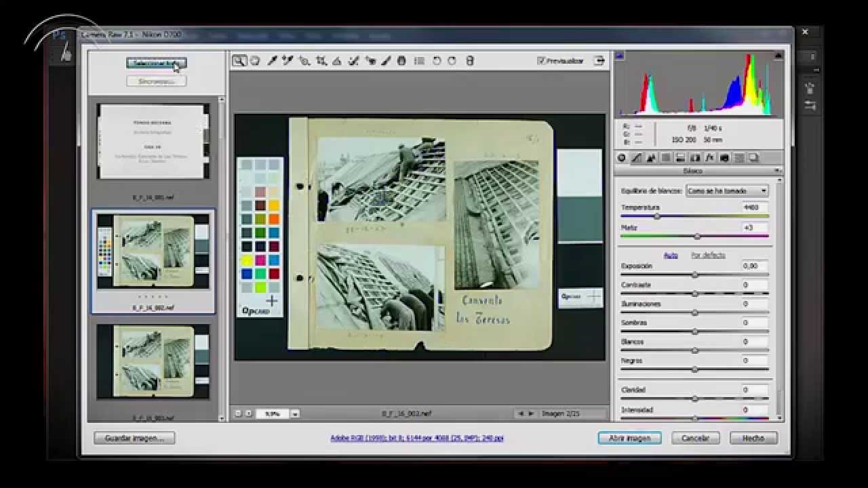Open the Equilibrio de blancos dropdown
This screenshot has width=868, height=488.
click(727, 191)
